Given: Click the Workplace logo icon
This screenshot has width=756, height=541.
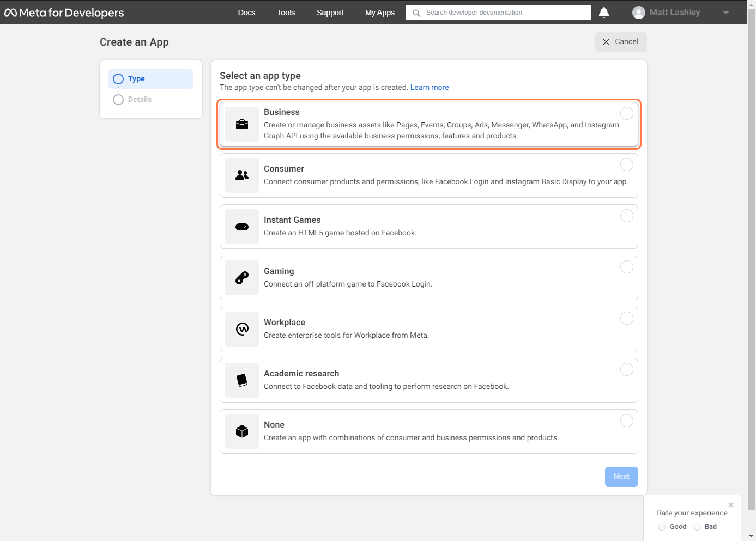Looking at the screenshot, I should click(x=242, y=329).
